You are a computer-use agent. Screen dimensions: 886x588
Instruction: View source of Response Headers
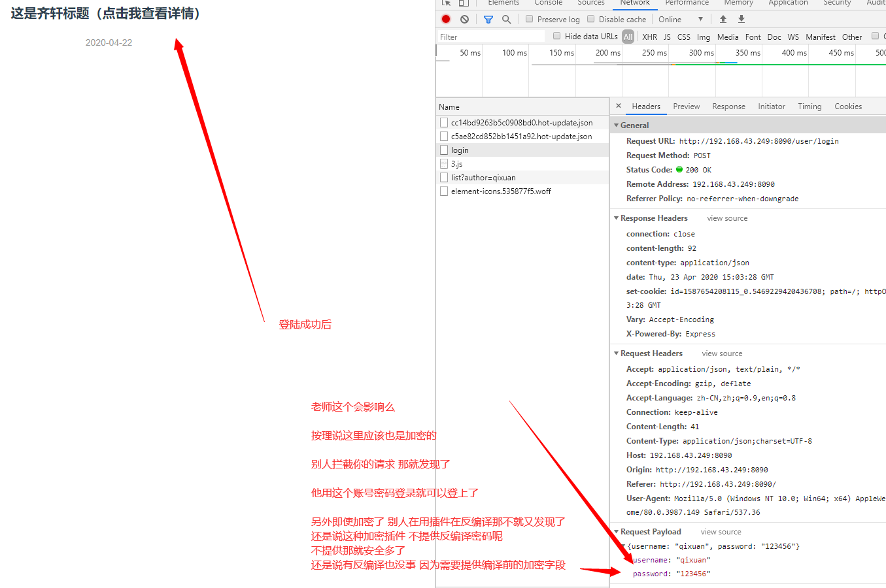click(x=727, y=218)
